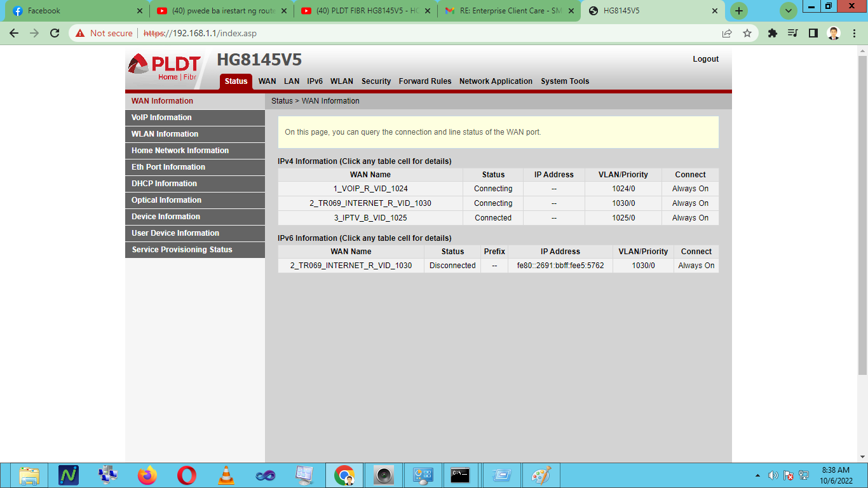Bookmark this page with star icon
The image size is (868, 488).
pos(747,33)
